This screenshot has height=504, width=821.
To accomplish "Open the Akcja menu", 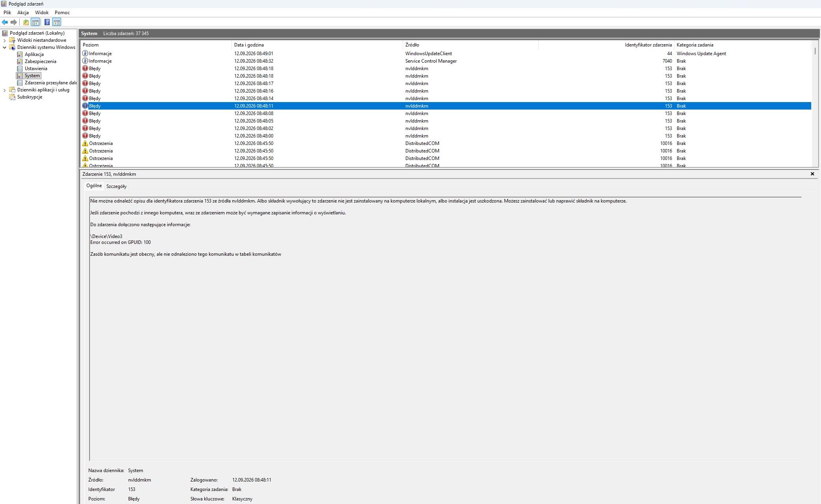I will pyautogui.click(x=23, y=13).
